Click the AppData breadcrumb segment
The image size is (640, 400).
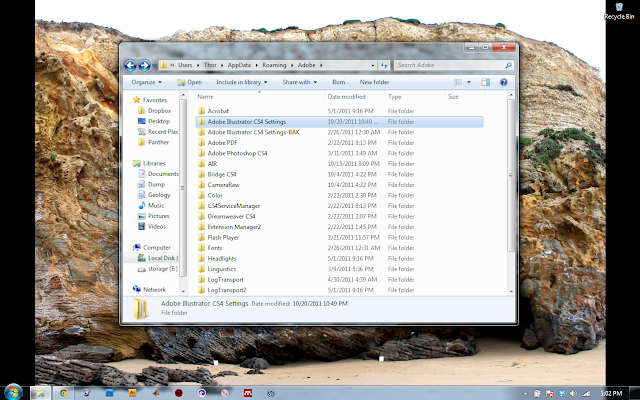[239, 65]
